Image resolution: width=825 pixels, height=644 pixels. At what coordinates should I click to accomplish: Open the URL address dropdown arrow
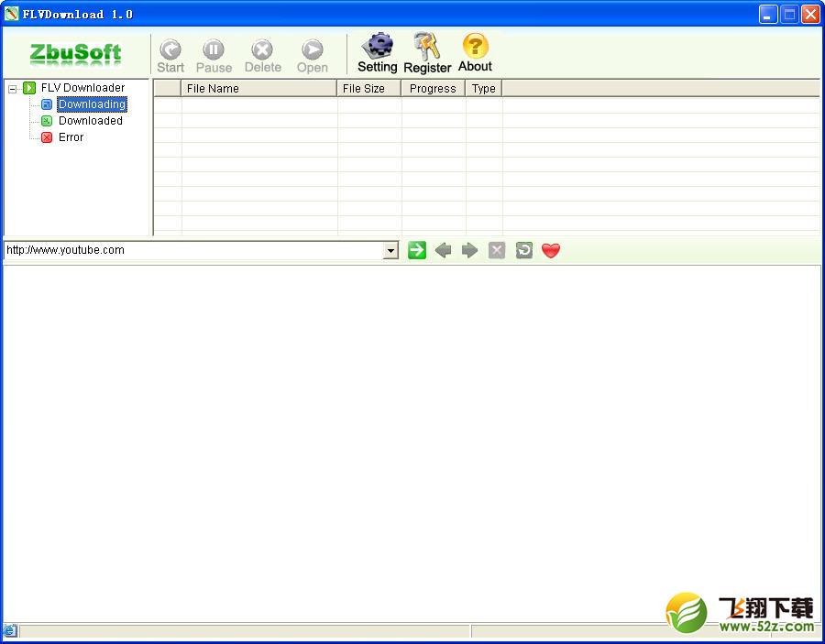click(390, 250)
